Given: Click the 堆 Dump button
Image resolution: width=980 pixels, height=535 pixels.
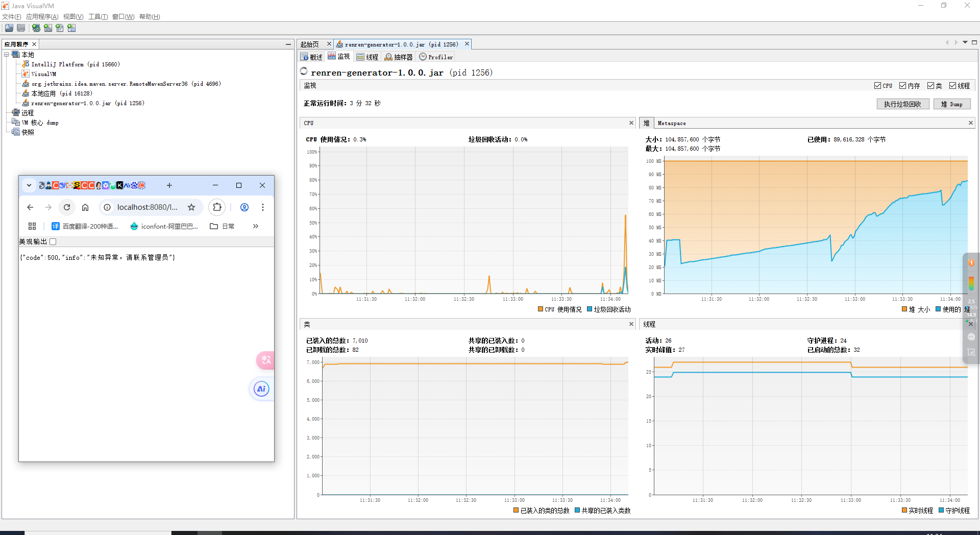Looking at the screenshot, I should [951, 104].
